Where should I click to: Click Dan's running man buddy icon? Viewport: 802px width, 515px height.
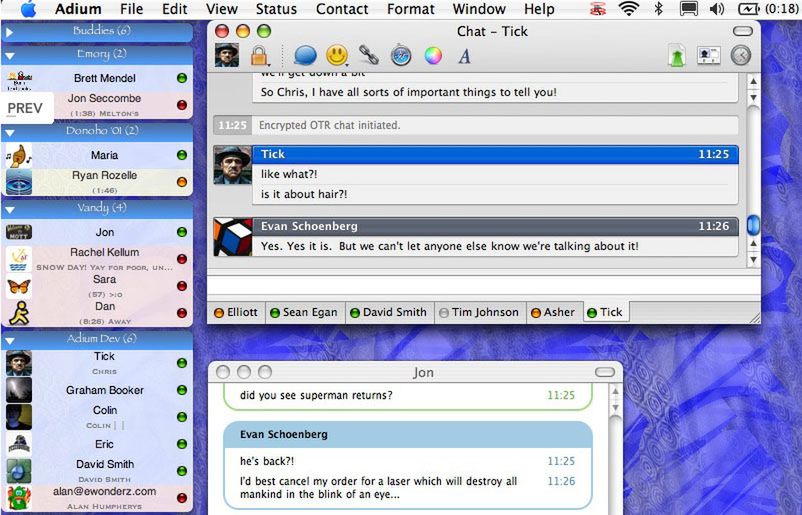[19, 313]
